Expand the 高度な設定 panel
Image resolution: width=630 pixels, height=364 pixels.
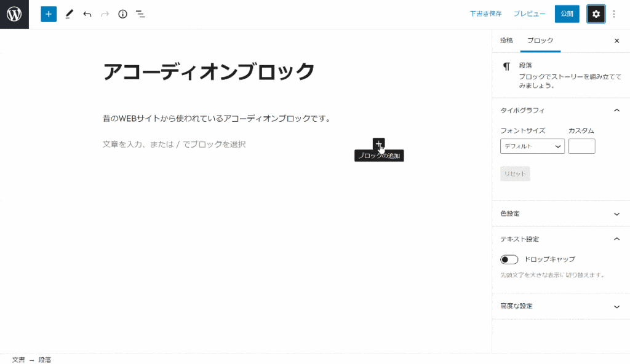pyautogui.click(x=560, y=306)
